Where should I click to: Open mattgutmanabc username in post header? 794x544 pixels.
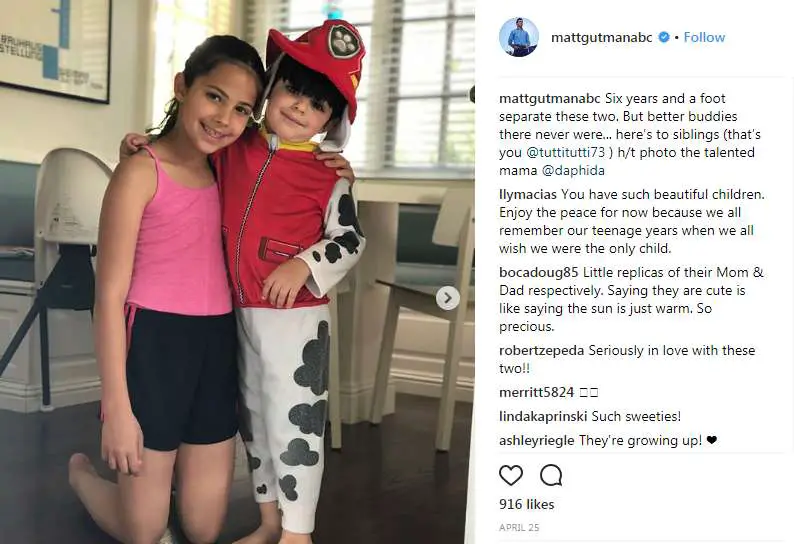602,37
